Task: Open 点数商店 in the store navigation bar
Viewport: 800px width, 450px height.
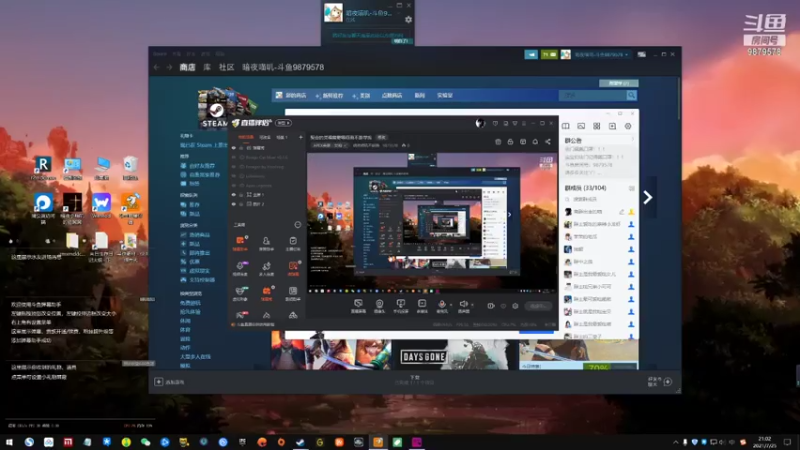Action: point(392,95)
